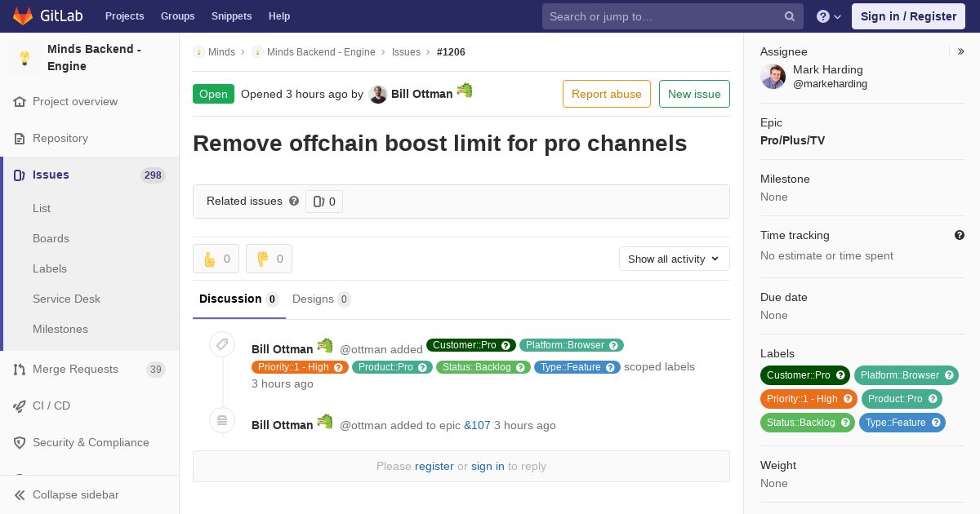Open the help question-mark menu
This screenshot has width=980, height=514.
[x=829, y=16]
